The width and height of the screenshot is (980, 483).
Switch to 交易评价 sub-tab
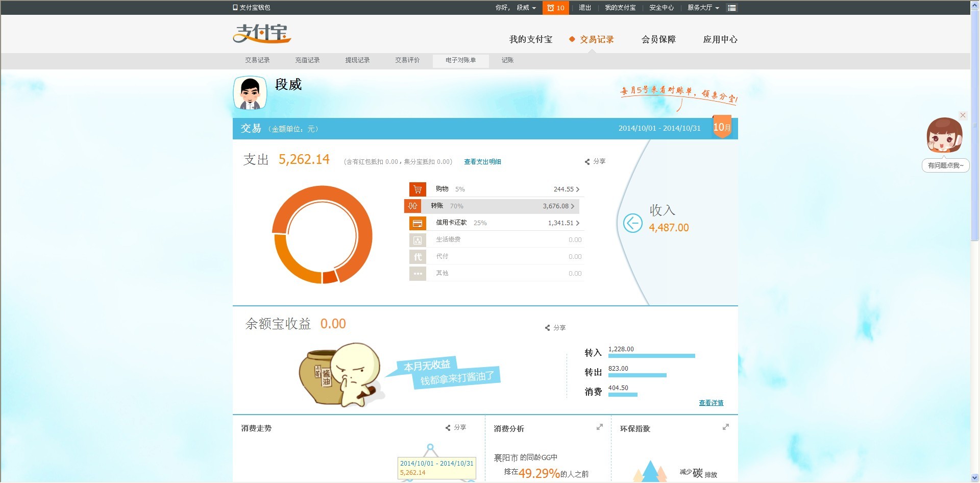pos(407,60)
